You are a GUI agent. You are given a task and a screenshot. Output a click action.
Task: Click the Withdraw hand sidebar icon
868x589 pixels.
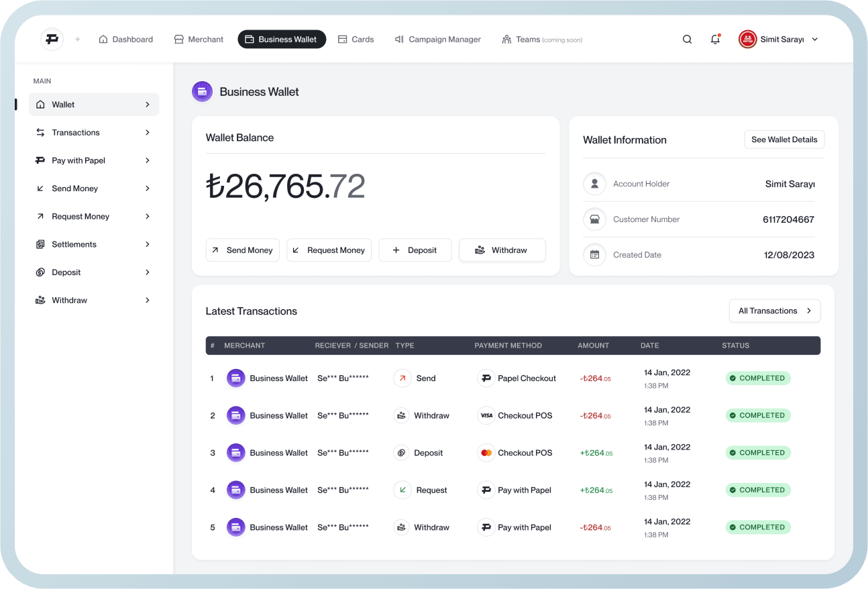click(40, 301)
